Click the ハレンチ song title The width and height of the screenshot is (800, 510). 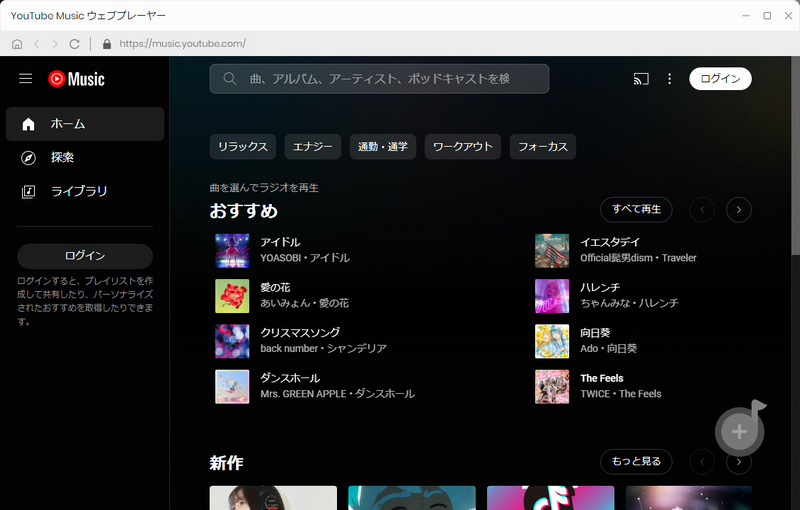click(600, 288)
